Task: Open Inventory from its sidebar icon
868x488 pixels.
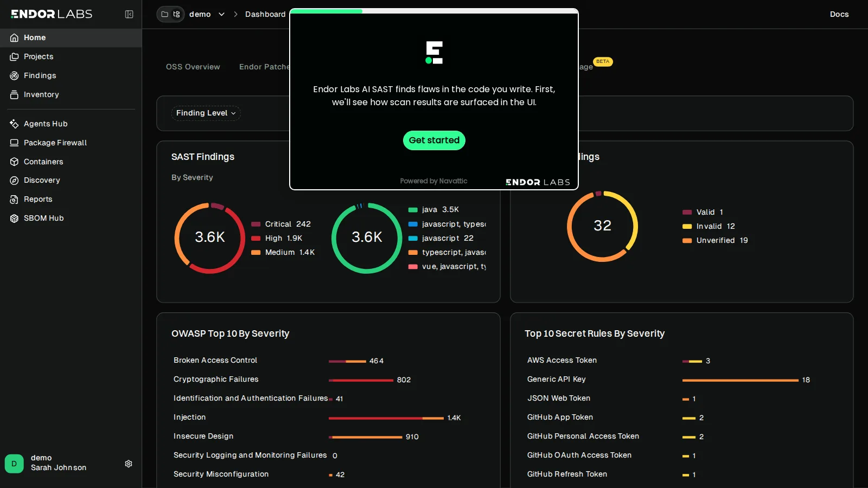Action: click(x=14, y=95)
